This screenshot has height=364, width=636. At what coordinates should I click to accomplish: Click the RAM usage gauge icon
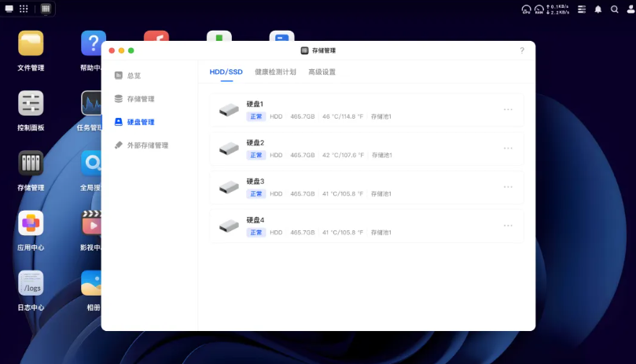click(x=539, y=9)
